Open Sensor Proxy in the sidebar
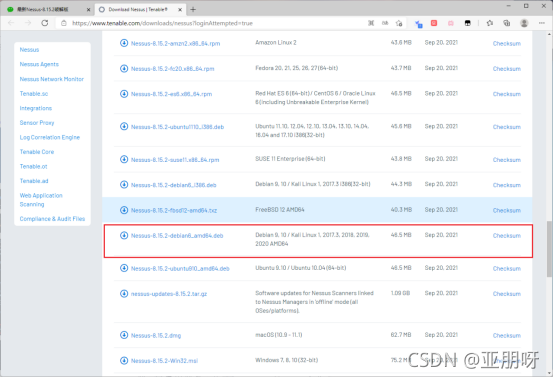The width and height of the screenshot is (554, 378). (37, 123)
